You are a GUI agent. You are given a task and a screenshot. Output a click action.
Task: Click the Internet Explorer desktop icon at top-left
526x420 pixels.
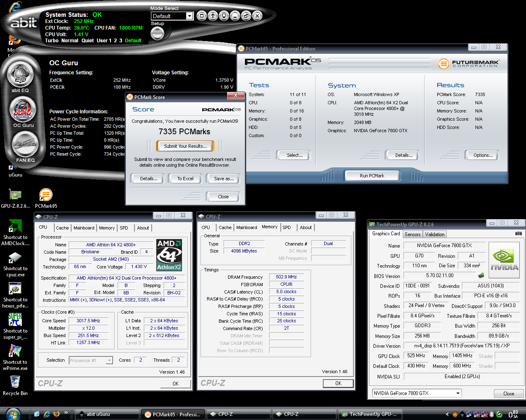(x=15, y=7)
